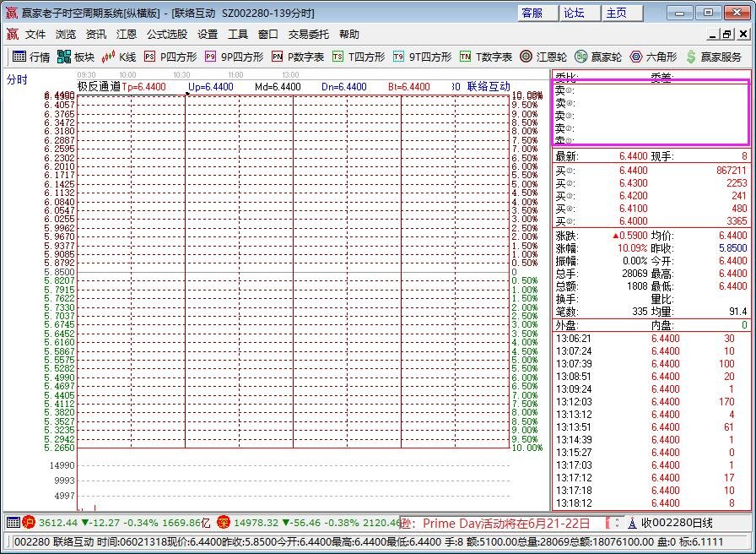
Task: Select the trade row at 13:06:21
Action: [x=651, y=339]
